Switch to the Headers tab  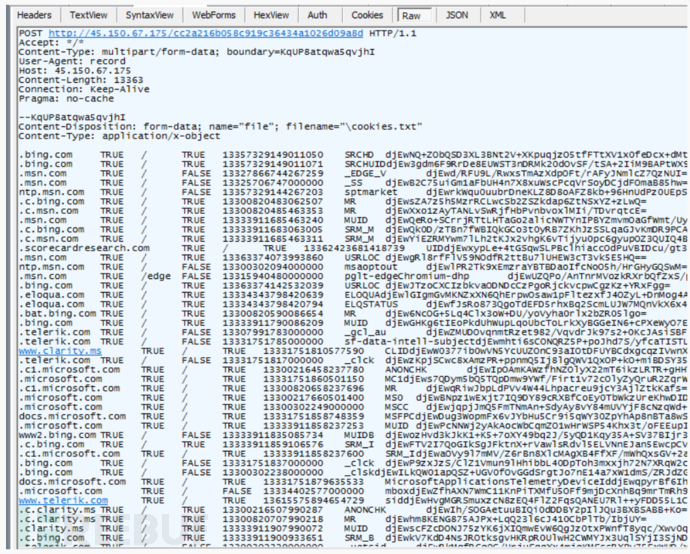pyautogui.click(x=34, y=15)
